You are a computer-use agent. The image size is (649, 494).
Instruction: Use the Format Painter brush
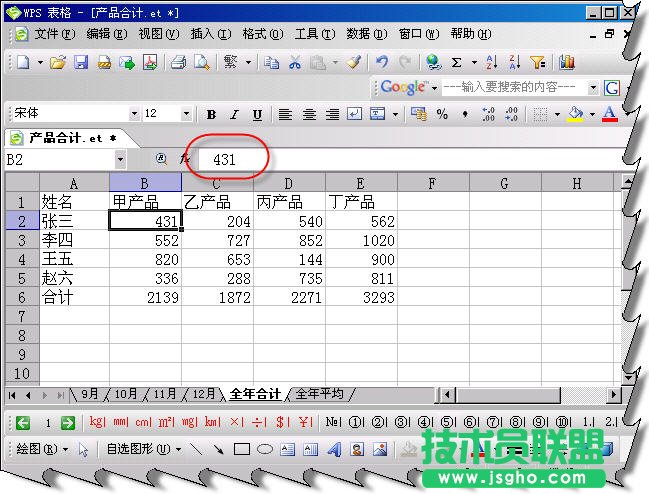coord(354,62)
